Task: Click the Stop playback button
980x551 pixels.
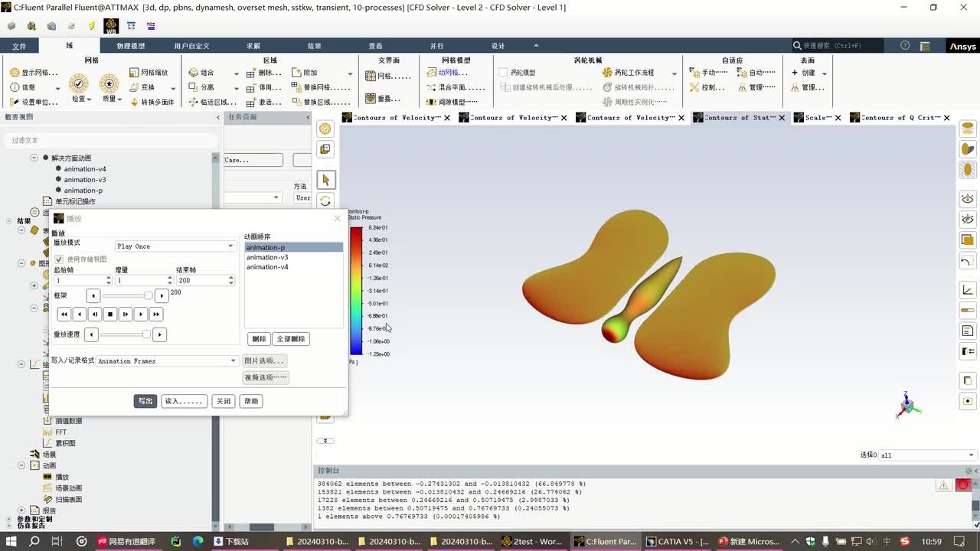Action: tap(110, 315)
